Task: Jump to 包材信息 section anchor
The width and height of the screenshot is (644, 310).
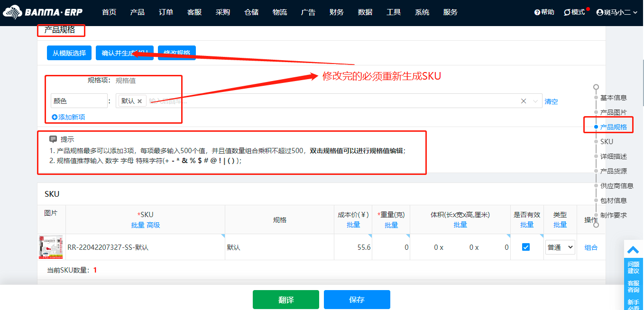Action: (614, 201)
